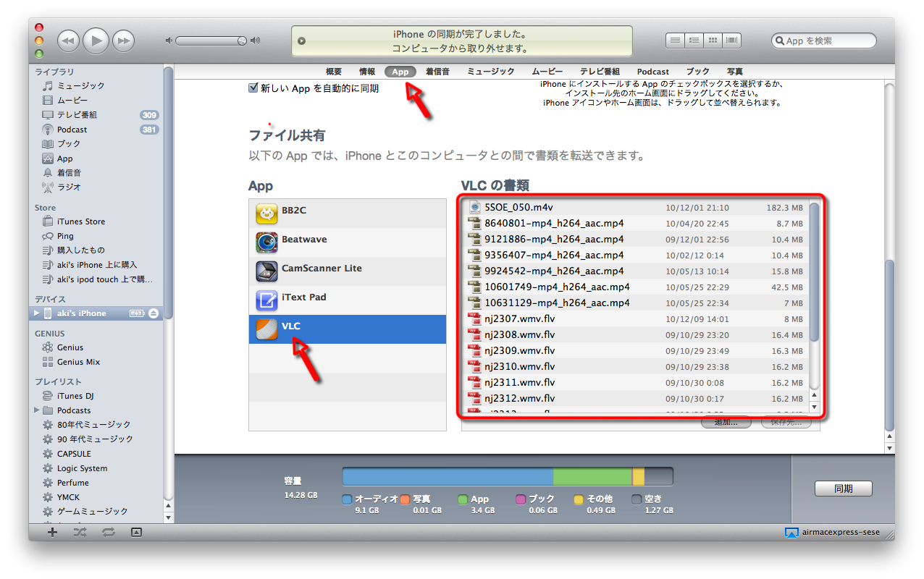Adjust the volume slider

tap(212, 41)
